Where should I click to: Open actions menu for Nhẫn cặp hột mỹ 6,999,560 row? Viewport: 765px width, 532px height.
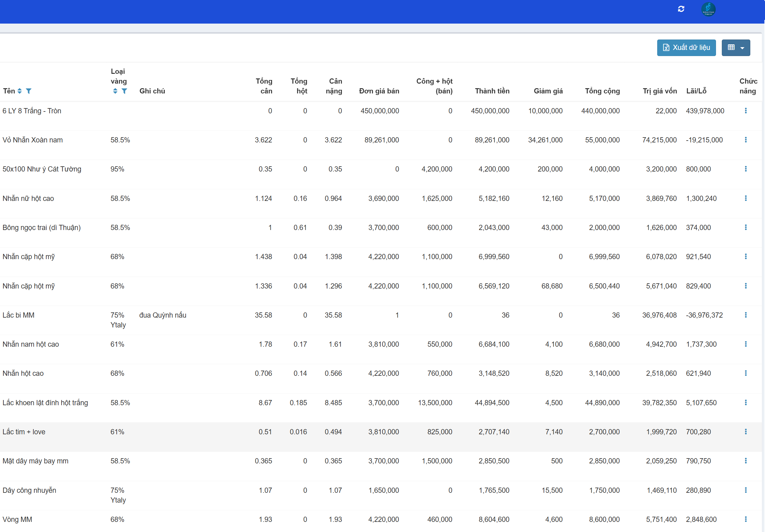(x=746, y=257)
